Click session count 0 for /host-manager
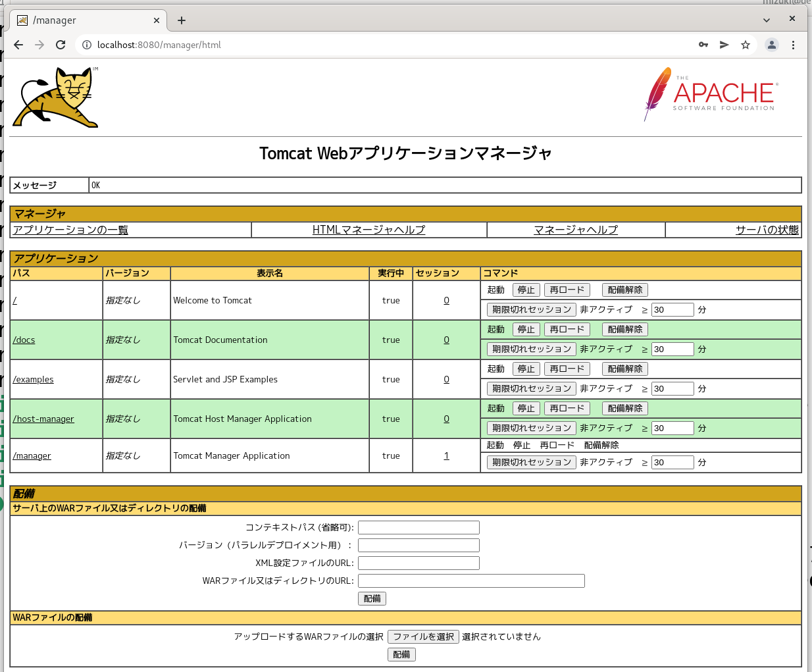812x672 pixels. tap(446, 419)
